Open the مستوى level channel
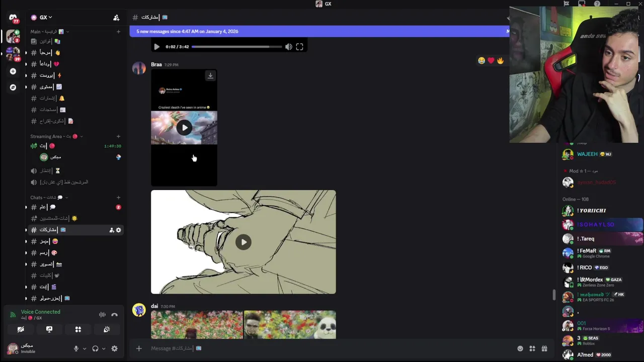The height and width of the screenshot is (362, 644). point(75,87)
